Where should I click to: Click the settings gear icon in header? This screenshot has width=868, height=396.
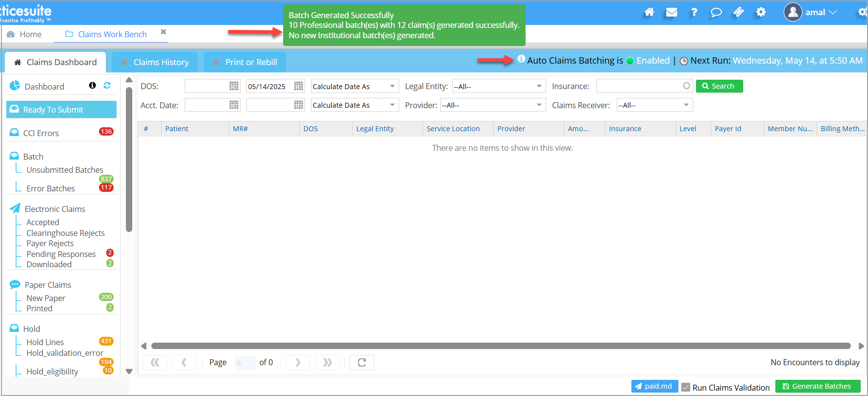click(x=761, y=12)
